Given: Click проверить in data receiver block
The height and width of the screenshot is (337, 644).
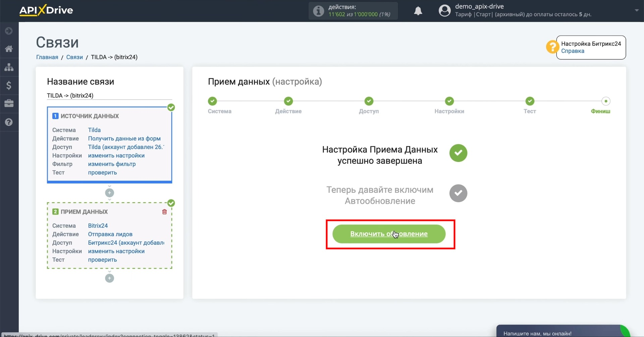Looking at the screenshot, I should pyautogui.click(x=102, y=260).
